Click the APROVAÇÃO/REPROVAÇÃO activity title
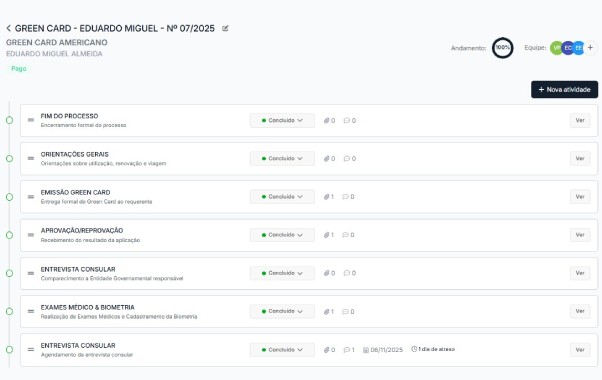This screenshot has height=380, width=602. click(82, 230)
